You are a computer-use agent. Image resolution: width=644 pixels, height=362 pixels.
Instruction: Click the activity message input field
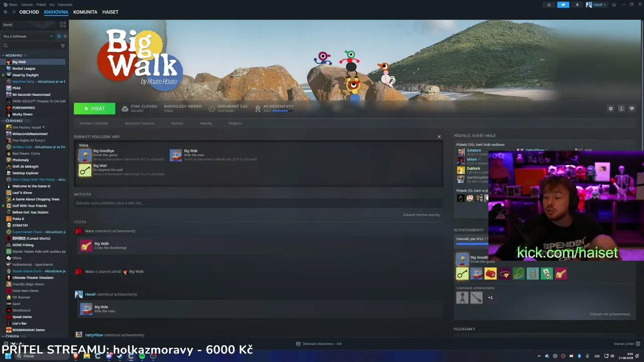click(258, 203)
